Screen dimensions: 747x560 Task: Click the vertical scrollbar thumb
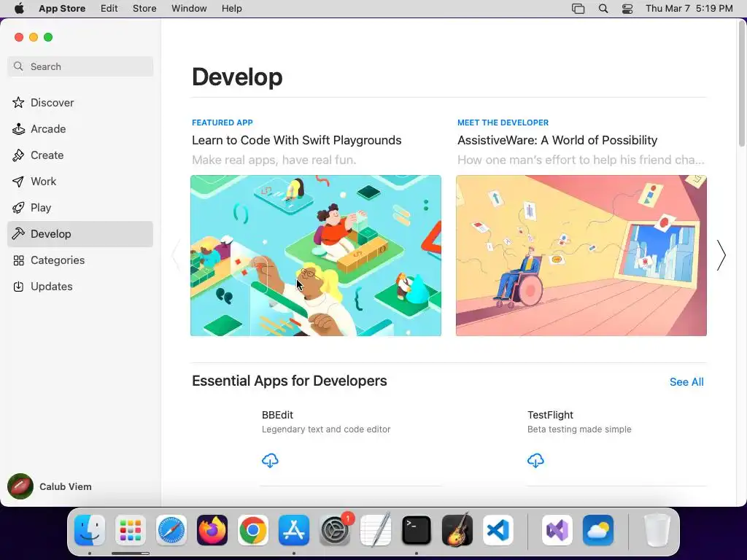tap(742, 83)
